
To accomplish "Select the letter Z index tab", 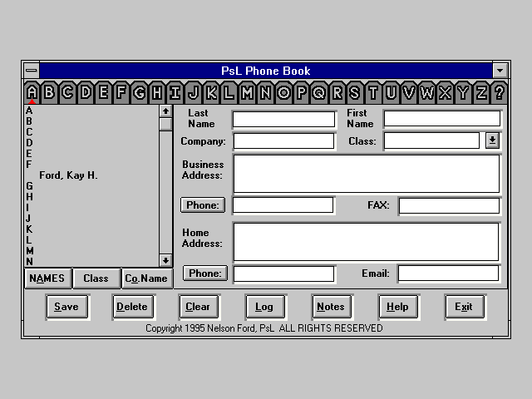I will point(480,92).
